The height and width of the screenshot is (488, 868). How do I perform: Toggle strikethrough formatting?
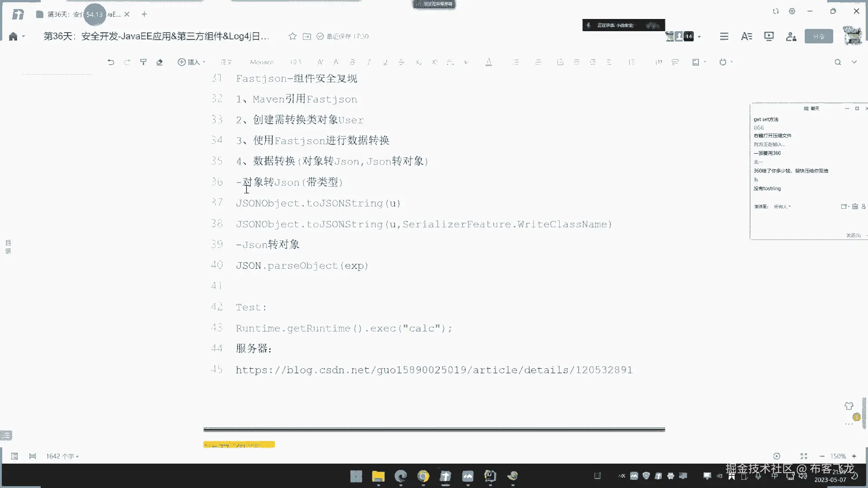tap(401, 62)
